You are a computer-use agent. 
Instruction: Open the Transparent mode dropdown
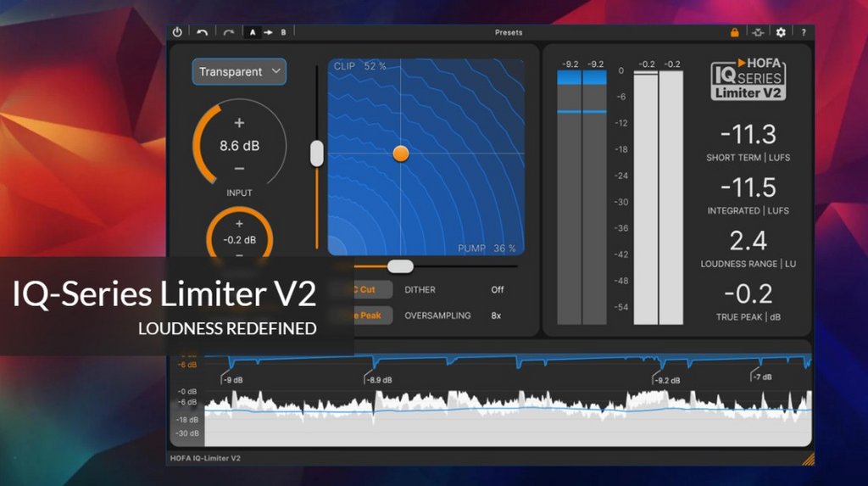tap(239, 71)
